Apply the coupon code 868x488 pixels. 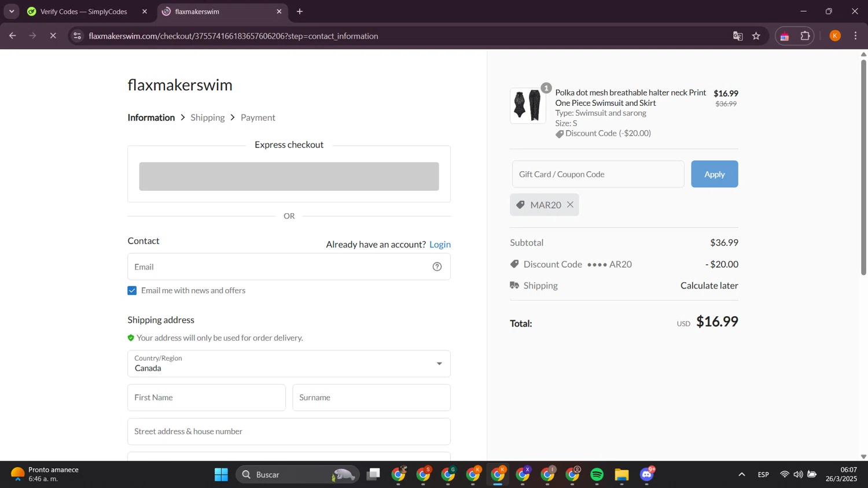click(715, 174)
